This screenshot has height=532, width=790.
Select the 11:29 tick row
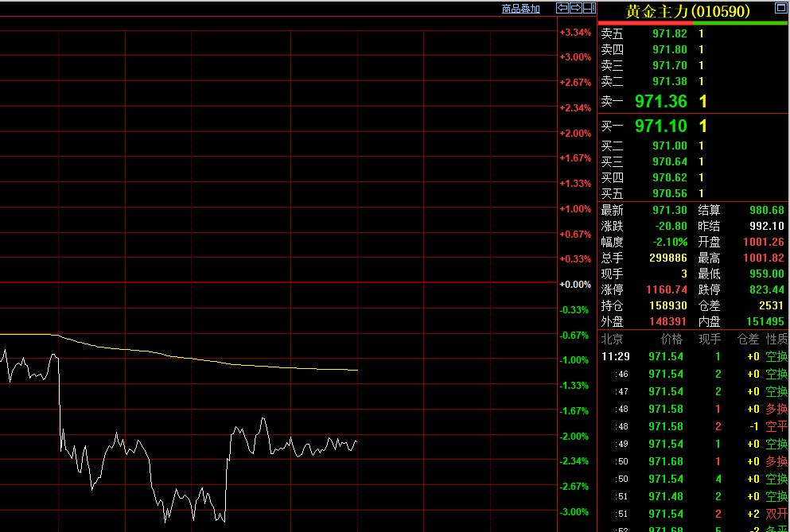click(694, 357)
